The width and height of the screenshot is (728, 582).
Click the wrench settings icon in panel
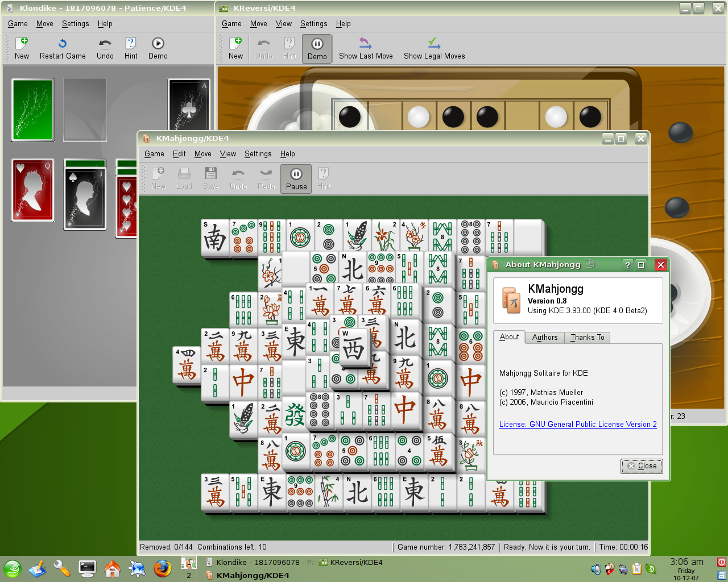pyautogui.click(x=62, y=568)
